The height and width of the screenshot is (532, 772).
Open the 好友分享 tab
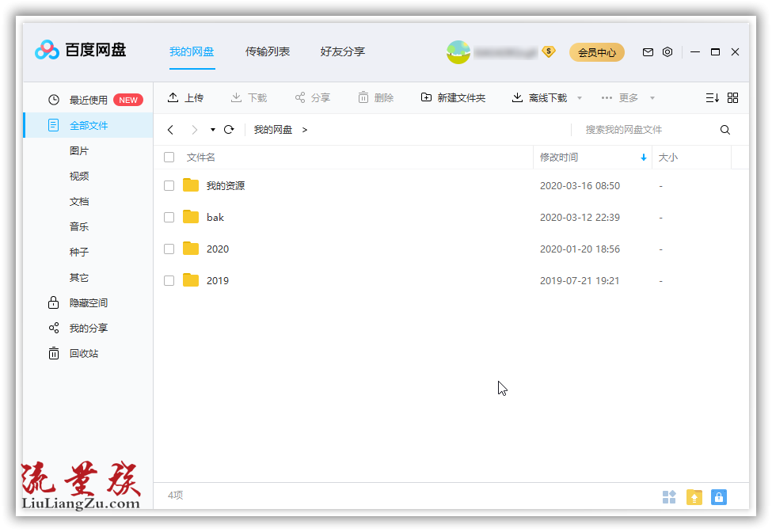click(342, 51)
